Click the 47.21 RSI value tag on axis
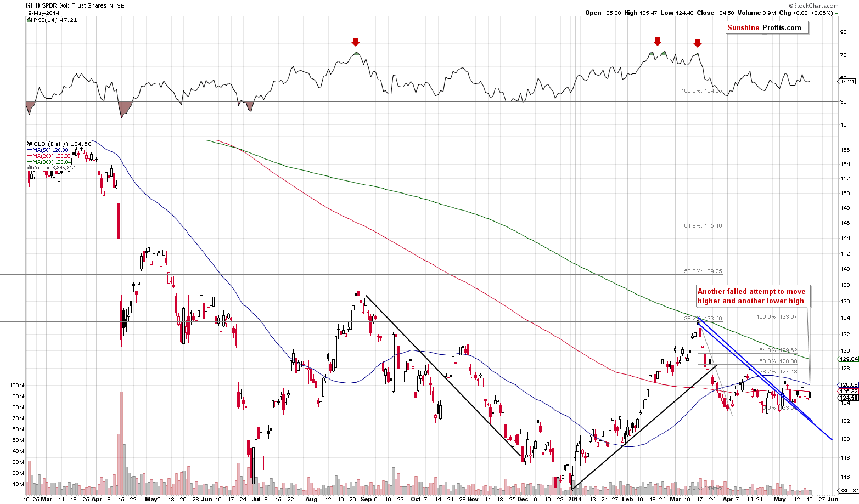859x504 pixels. [x=847, y=81]
